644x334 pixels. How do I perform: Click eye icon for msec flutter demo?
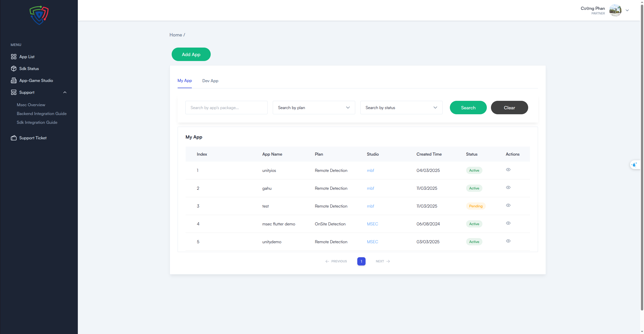tap(508, 223)
